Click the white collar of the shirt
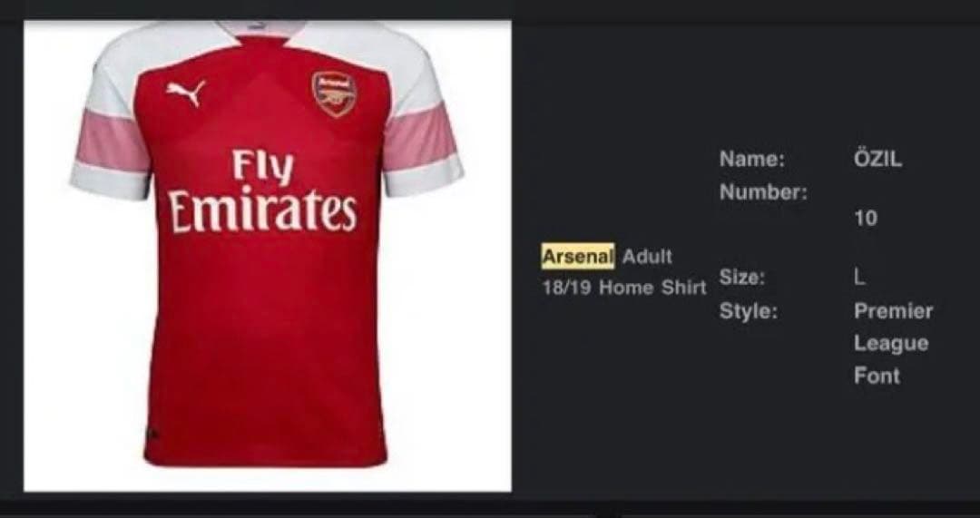The height and width of the screenshot is (518, 980). pyautogui.click(x=261, y=31)
